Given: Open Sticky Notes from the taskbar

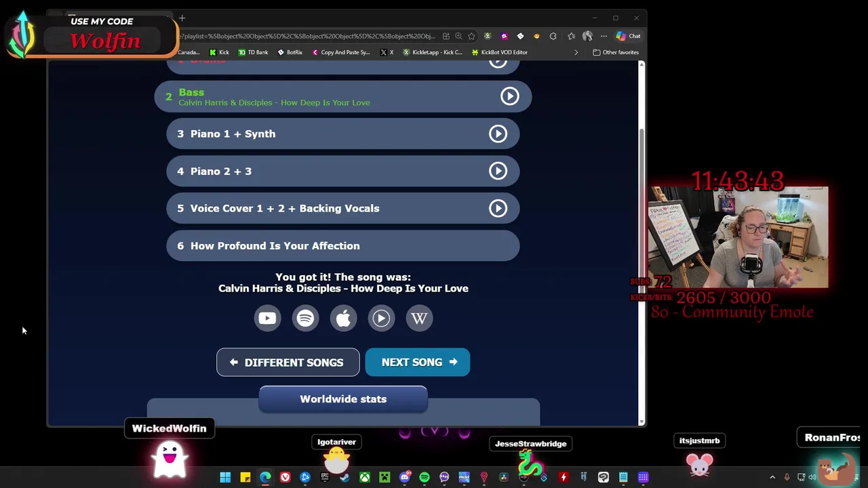Looking at the screenshot, I should (245, 477).
